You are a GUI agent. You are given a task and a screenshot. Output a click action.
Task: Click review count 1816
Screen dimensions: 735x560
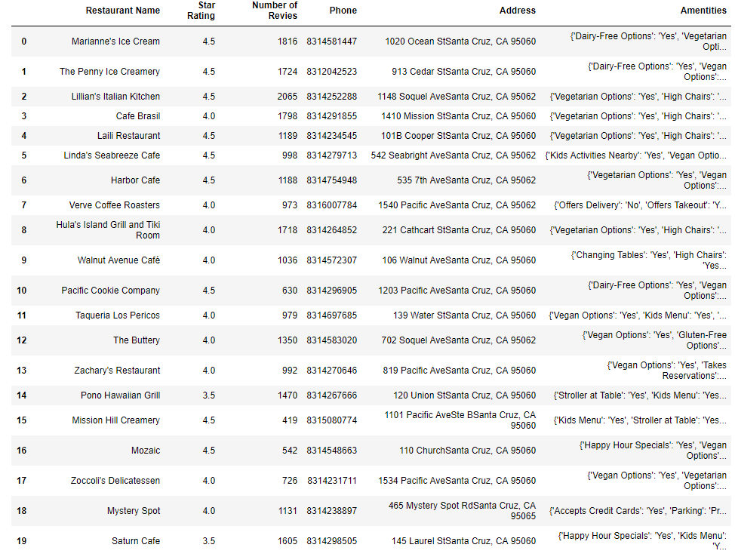tap(288, 42)
